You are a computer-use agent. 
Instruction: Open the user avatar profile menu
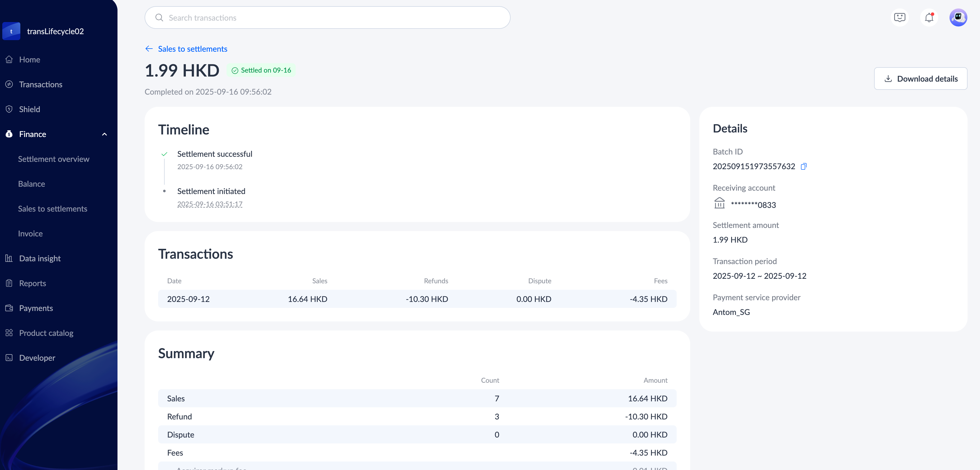pos(958,18)
